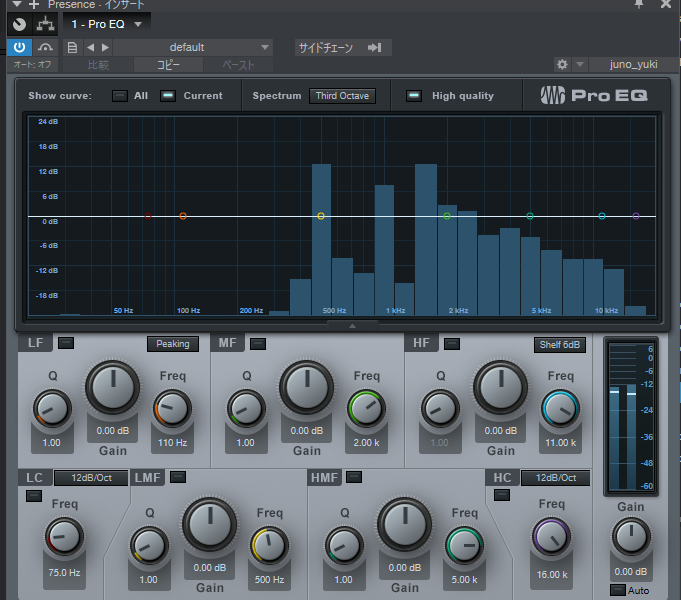681x600 pixels.
Task: Toggle the Pro EQ power bypass button
Action: 20,47
